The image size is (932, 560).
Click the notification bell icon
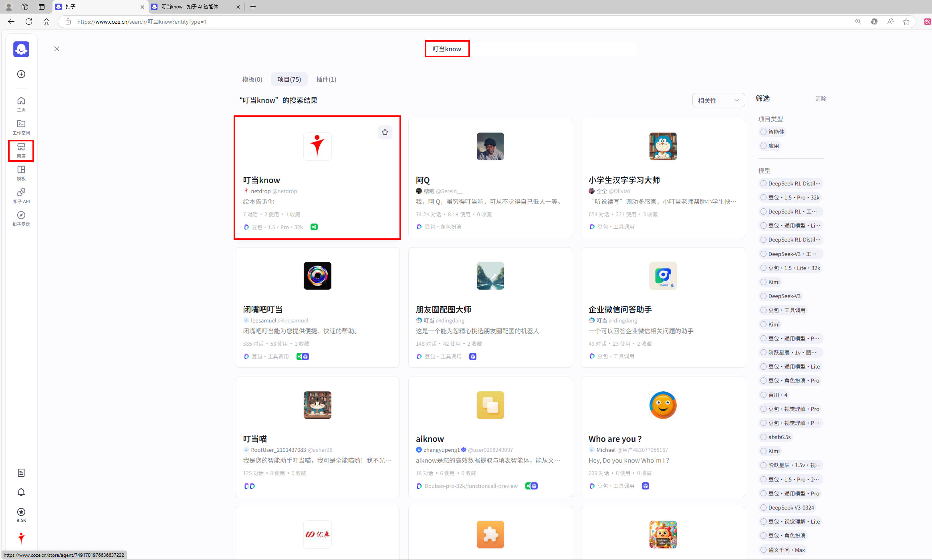point(21,492)
